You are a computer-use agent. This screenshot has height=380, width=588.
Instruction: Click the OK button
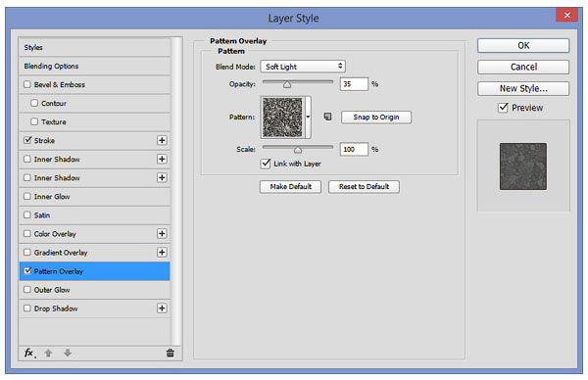523,45
